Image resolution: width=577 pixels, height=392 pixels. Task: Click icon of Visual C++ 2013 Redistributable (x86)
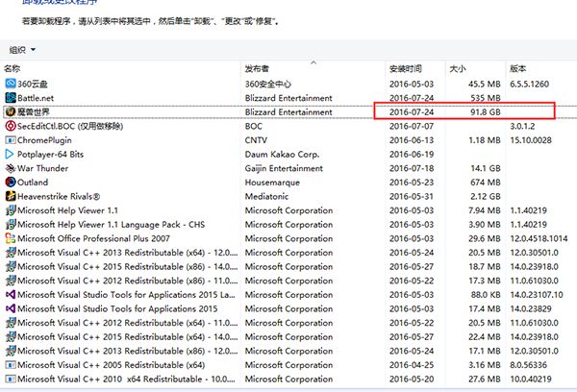point(11,351)
